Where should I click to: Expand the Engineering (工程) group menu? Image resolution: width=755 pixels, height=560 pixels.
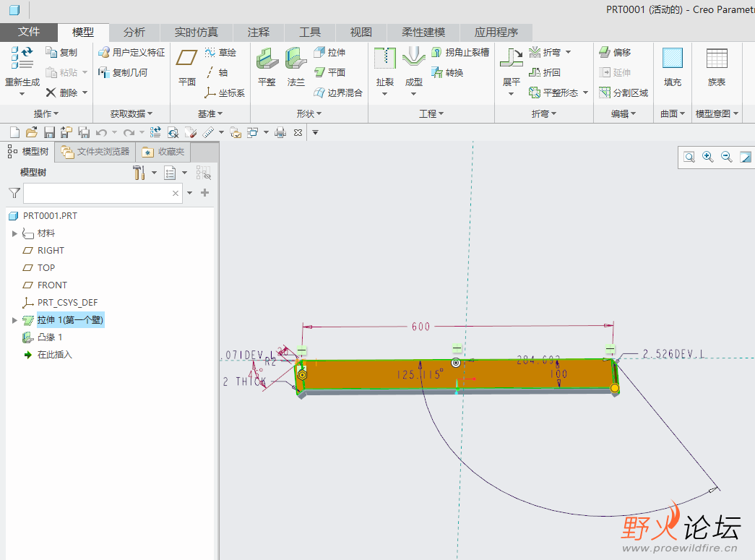pos(431,113)
